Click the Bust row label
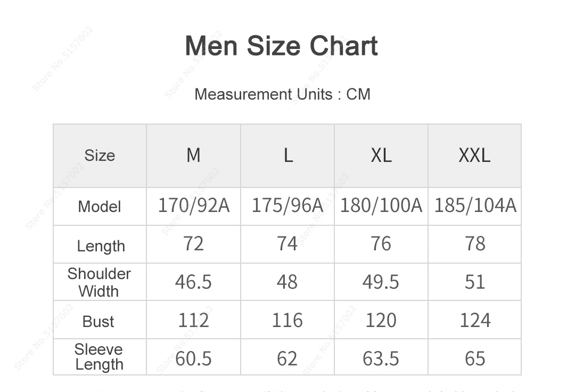Screen dimensions: 575x392 click(98, 321)
